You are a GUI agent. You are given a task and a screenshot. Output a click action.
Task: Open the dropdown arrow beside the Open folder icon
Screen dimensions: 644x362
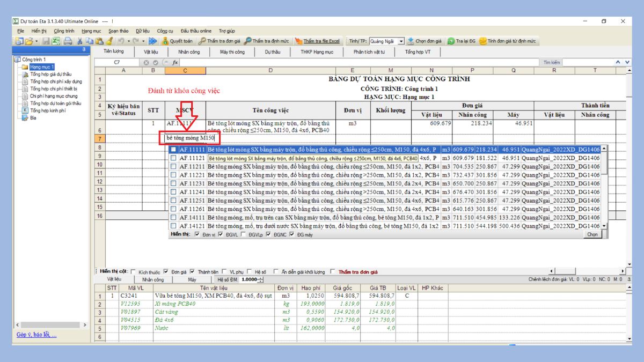(36, 41)
